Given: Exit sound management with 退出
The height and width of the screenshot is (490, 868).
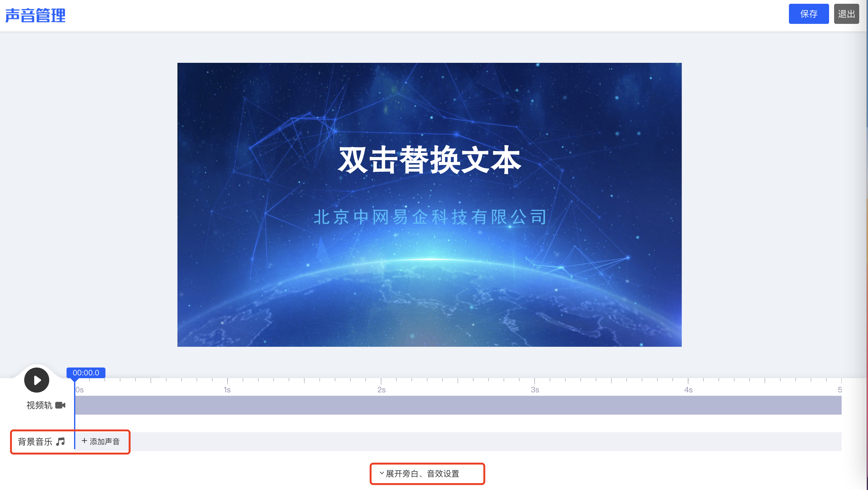Looking at the screenshot, I should [x=846, y=14].
